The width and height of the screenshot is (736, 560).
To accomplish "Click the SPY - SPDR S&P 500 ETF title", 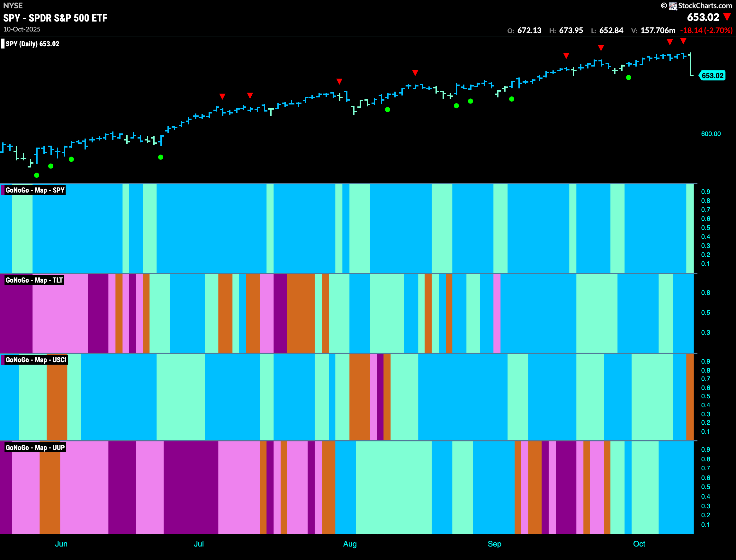I will point(55,18).
